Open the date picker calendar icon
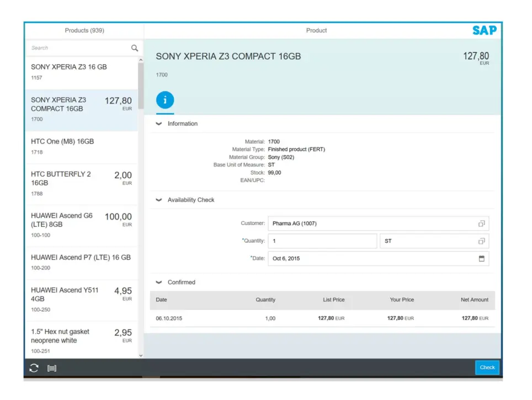Viewport: 532px width, 400px height. tap(481, 259)
